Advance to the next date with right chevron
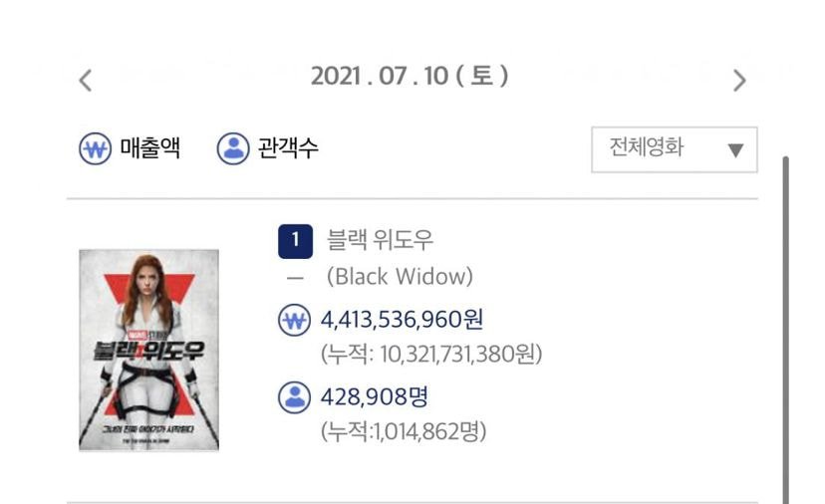The width and height of the screenshot is (825, 504). coord(739,81)
